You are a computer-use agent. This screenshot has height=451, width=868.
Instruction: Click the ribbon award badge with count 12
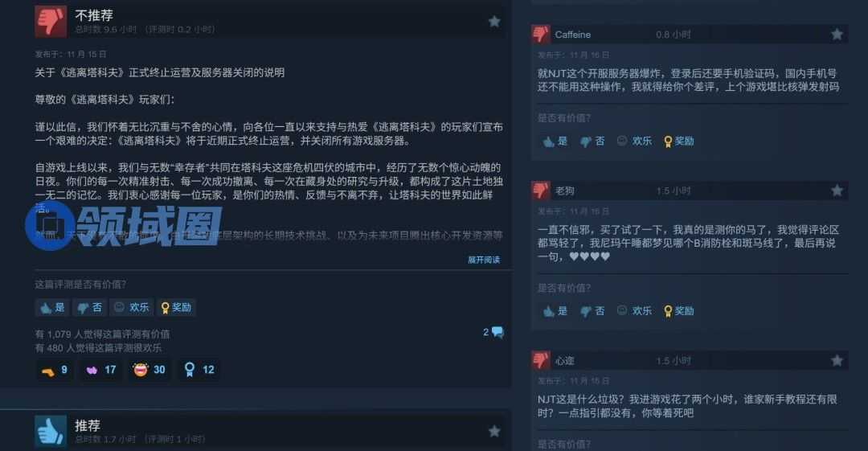point(199,370)
